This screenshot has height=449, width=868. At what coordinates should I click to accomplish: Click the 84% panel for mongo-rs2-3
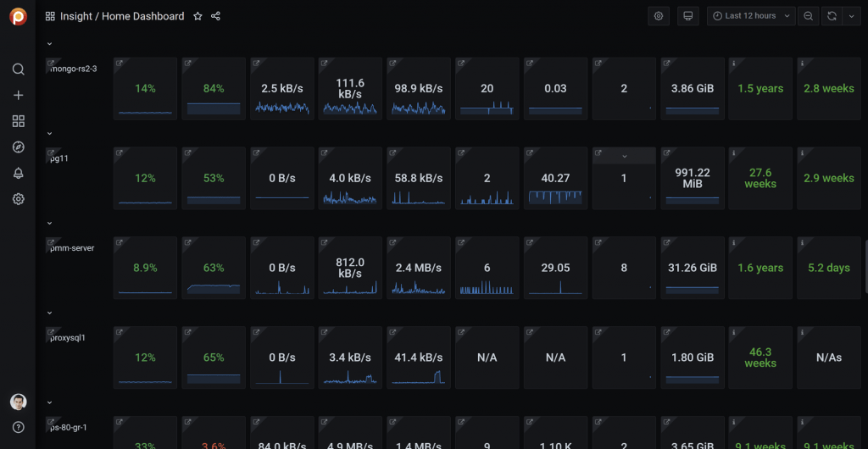[x=214, y=88]
